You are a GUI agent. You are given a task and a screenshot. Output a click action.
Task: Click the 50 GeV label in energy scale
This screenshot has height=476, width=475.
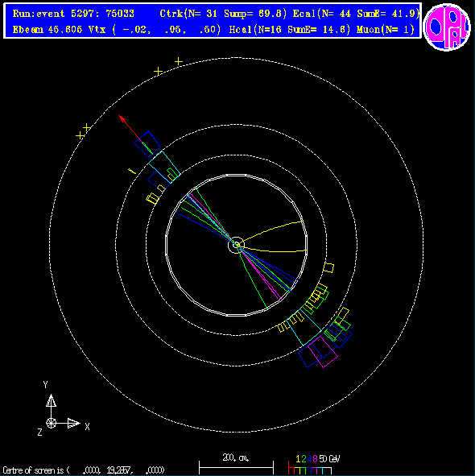329,459
